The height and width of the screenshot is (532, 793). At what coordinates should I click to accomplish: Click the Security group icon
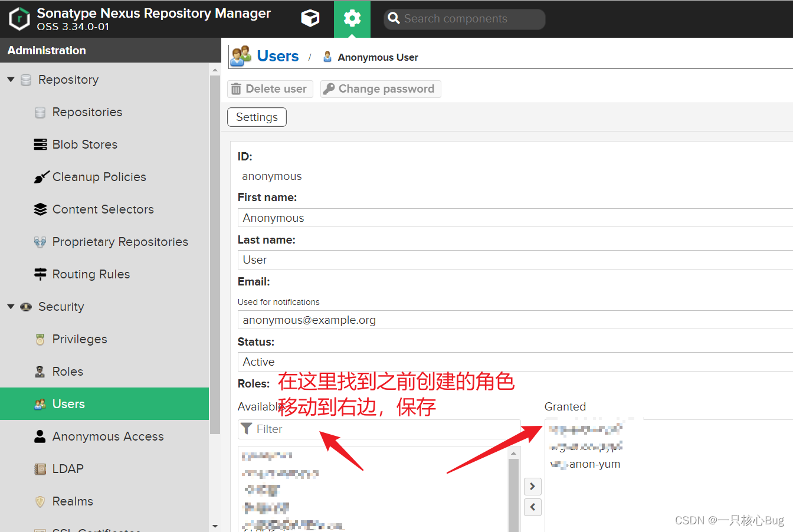tap(26, 307)
